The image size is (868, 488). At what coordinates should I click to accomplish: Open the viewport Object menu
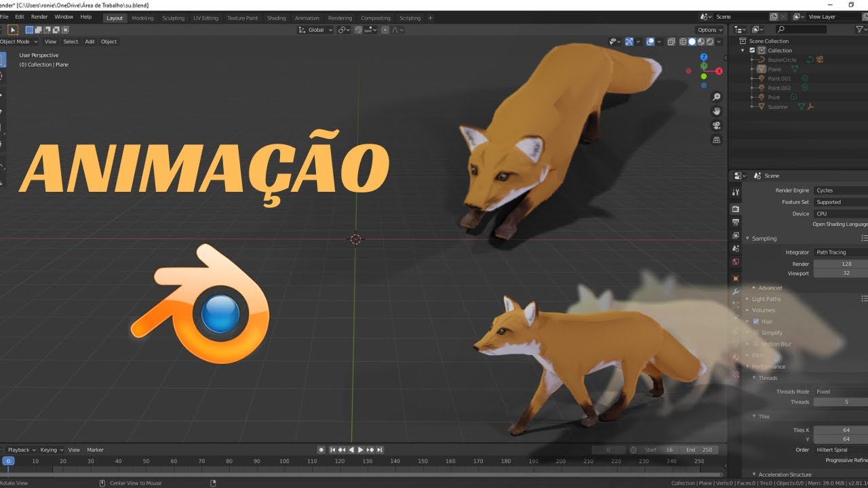pyautogui.click(x=108, y=41)
